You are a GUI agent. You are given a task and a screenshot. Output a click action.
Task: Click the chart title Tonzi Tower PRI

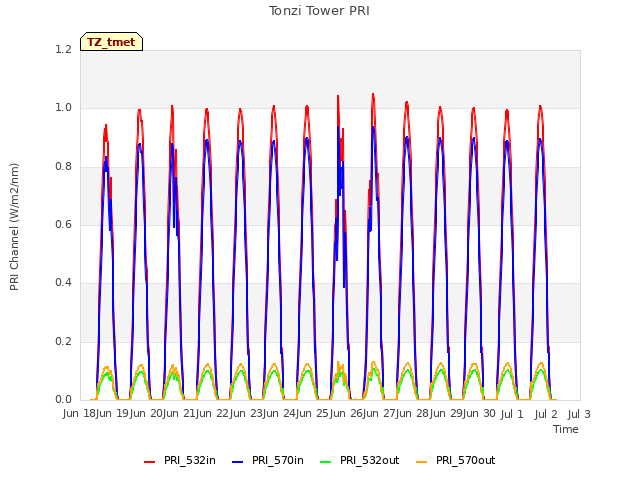[x=319, y=11]
